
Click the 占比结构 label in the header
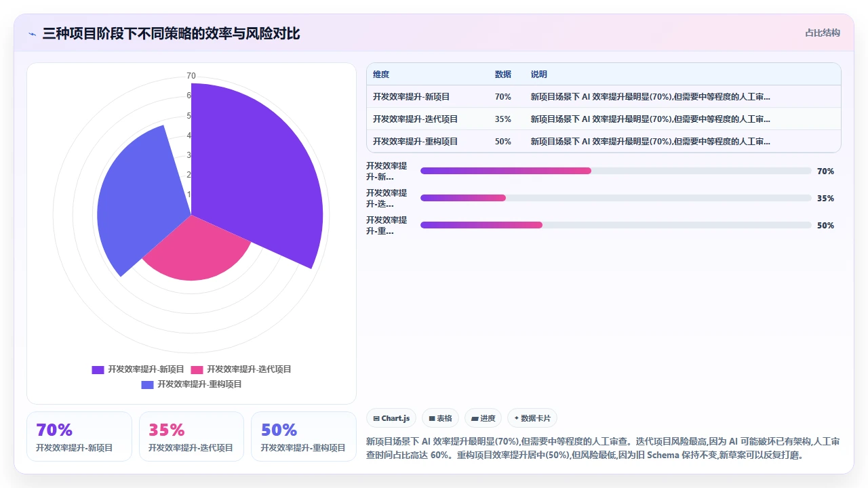click(x=822, y=33)
